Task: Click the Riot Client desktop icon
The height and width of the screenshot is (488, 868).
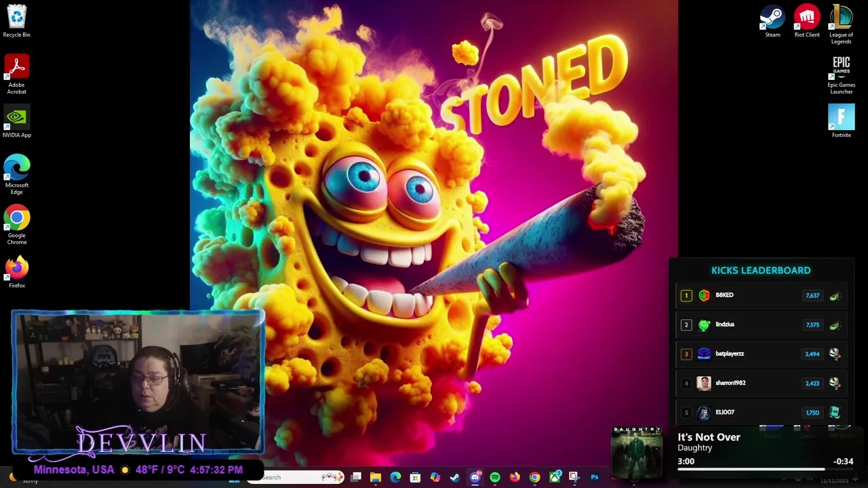Action: 807,20
